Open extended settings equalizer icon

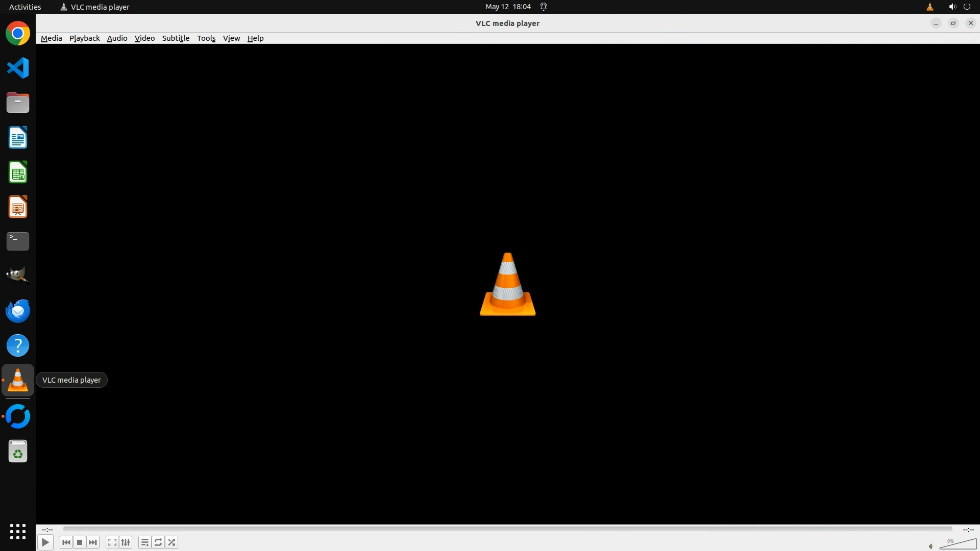[x=126, y=542]
